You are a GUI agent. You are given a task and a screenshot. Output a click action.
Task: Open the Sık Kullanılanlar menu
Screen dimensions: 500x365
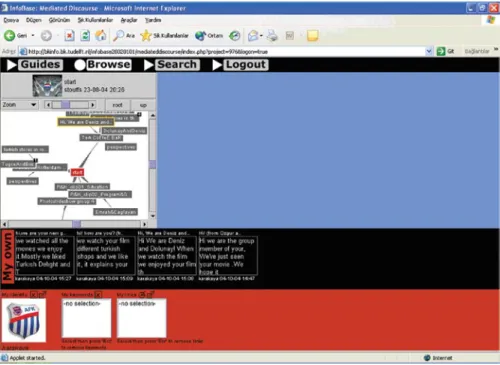click(95, 20)
